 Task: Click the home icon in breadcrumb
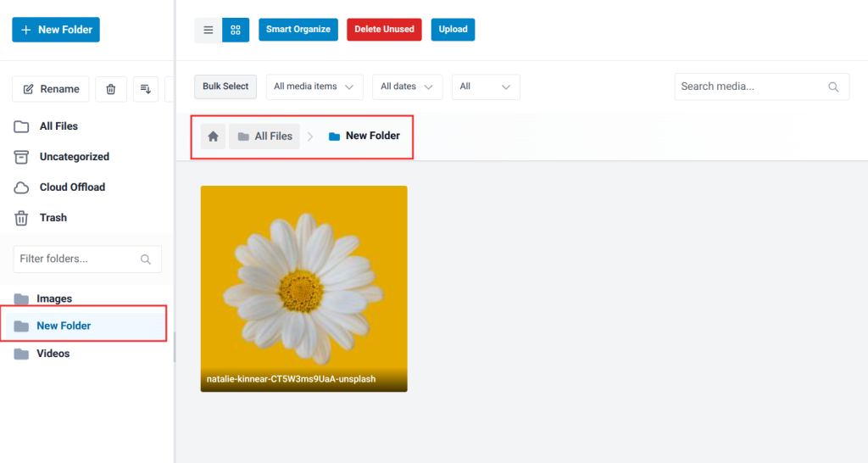pyautogui.click(x=213, y=137)
